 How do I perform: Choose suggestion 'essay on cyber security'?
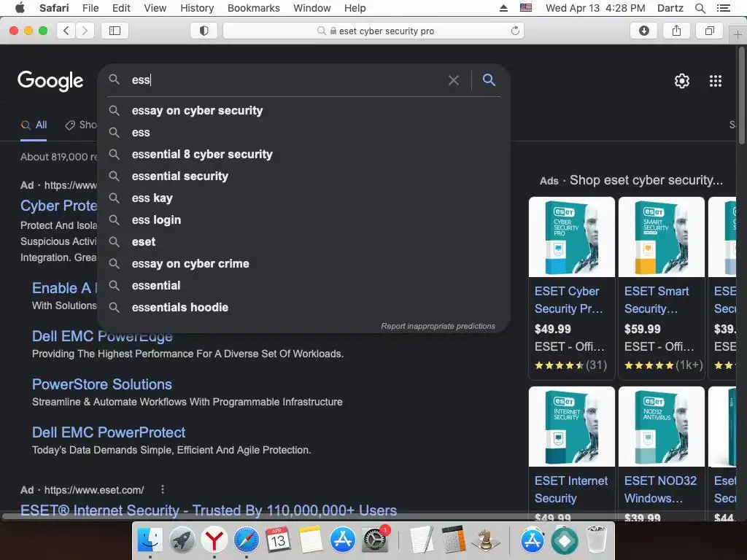pos(304,111)
